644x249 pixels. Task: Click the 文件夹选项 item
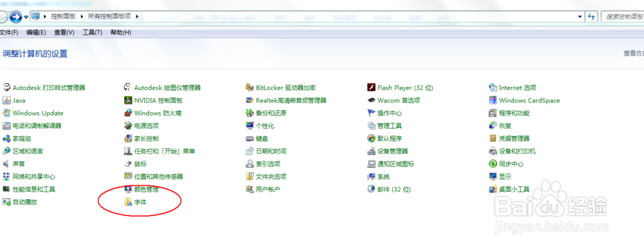pos(271,176)
